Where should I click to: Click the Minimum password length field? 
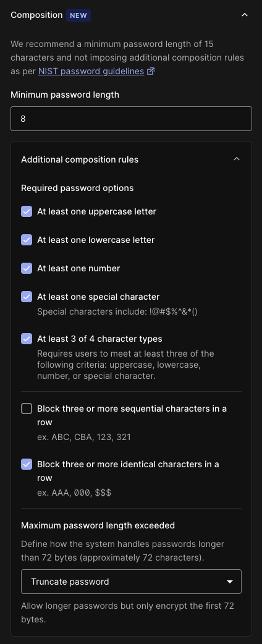tap(131, 119)
